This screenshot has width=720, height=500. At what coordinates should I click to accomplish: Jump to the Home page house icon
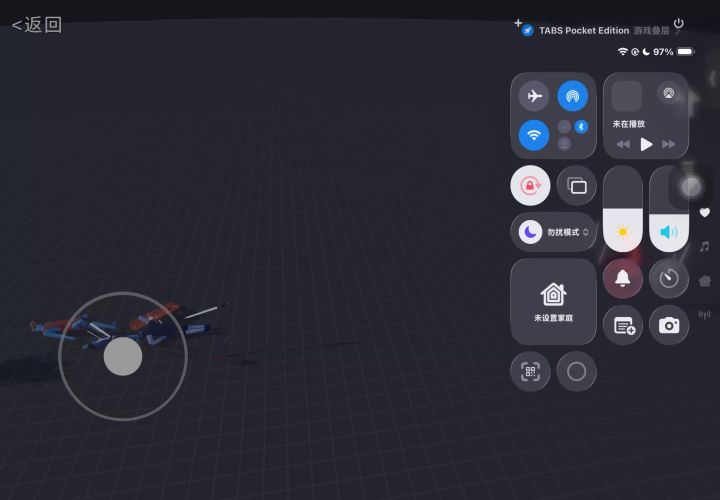click(704, 281)
